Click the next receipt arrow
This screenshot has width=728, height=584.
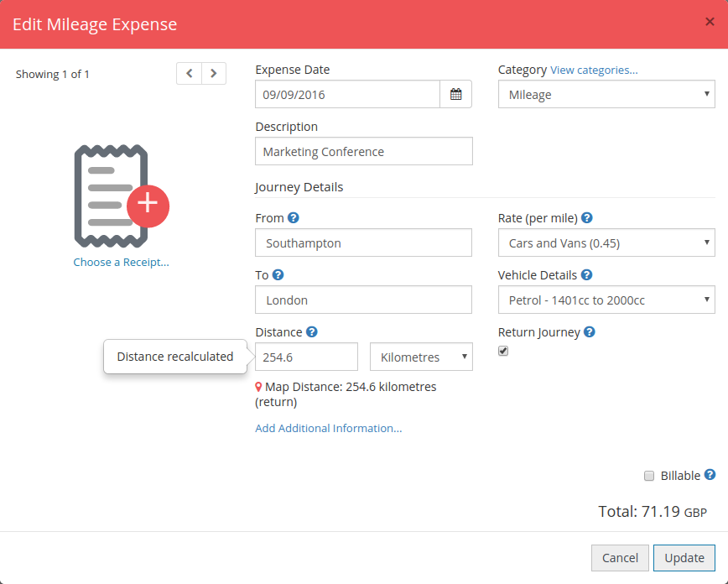coord(214,73)
